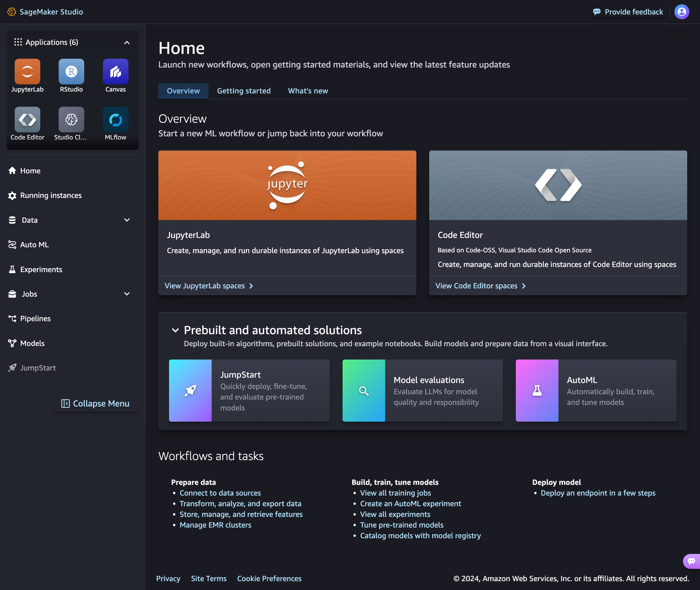700x590 pixels.
Task: Click the SageMaker Studio logo icon
Action: [12, 12]
